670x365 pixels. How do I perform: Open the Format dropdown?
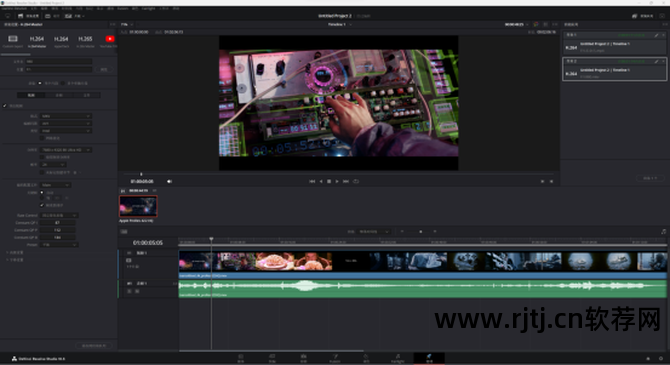[x=66, y=116]
